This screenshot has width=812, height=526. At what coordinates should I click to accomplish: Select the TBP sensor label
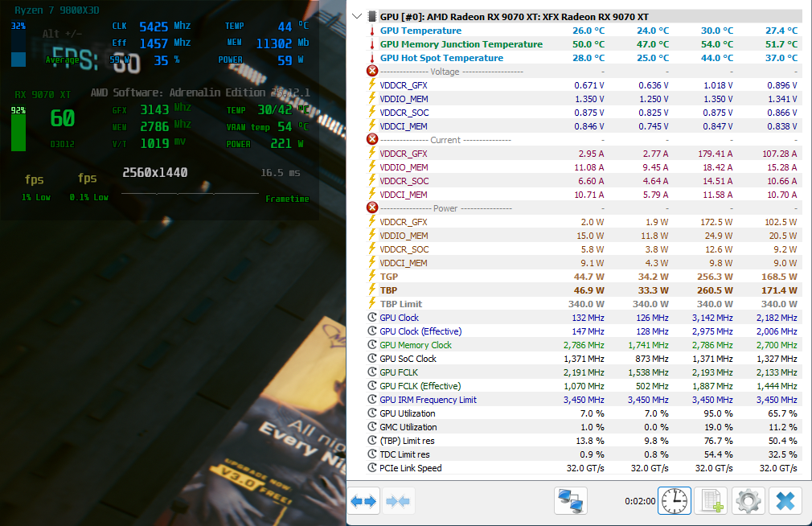[x=388, y=290]
